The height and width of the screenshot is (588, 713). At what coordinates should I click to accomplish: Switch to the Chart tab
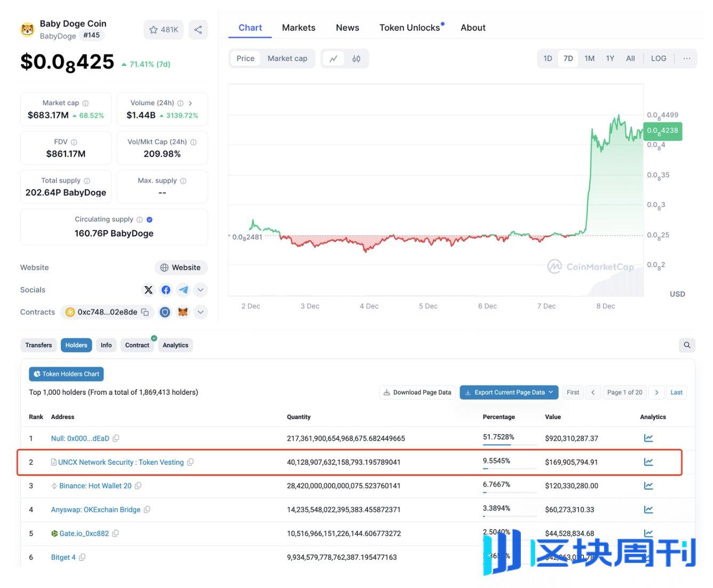point(250,28)
